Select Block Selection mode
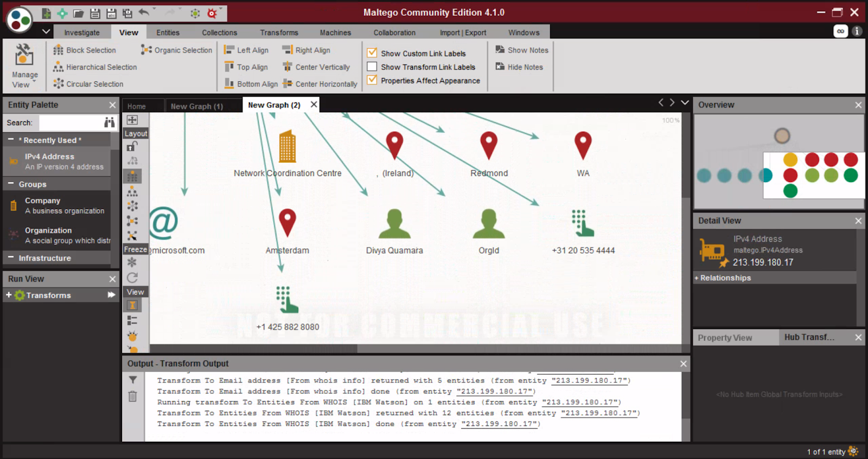Viewport: 868px width, 459px height. 85,50
